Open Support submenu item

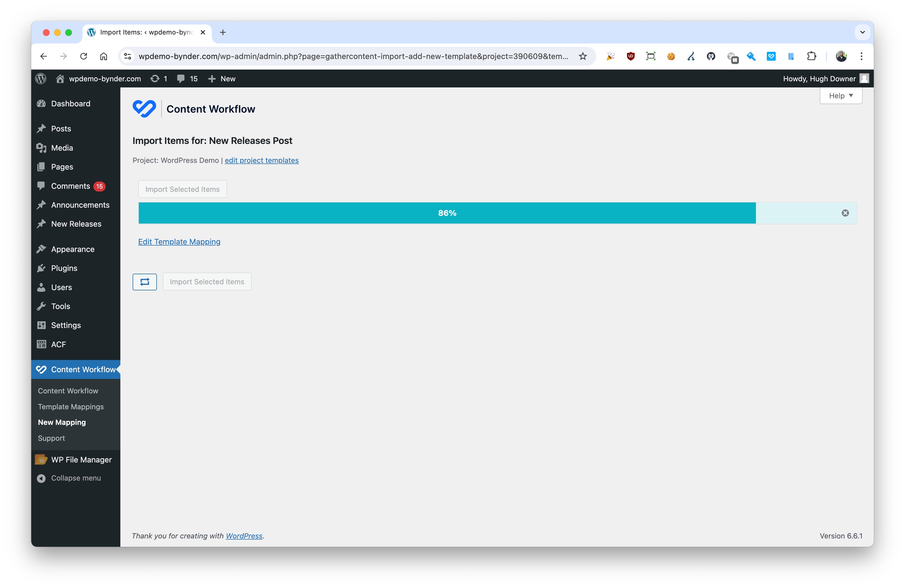[51, 438]
